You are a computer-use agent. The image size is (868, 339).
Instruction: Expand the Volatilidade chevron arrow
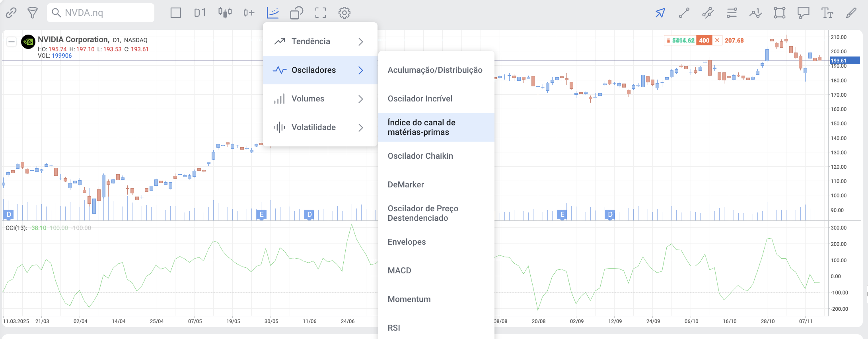[x=361, y=127]
